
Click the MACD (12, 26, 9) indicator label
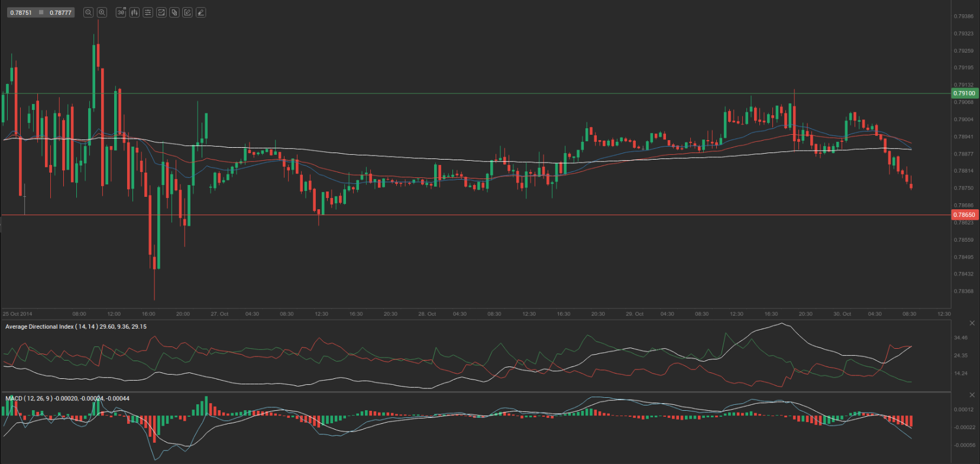click(x=67, y=398)
